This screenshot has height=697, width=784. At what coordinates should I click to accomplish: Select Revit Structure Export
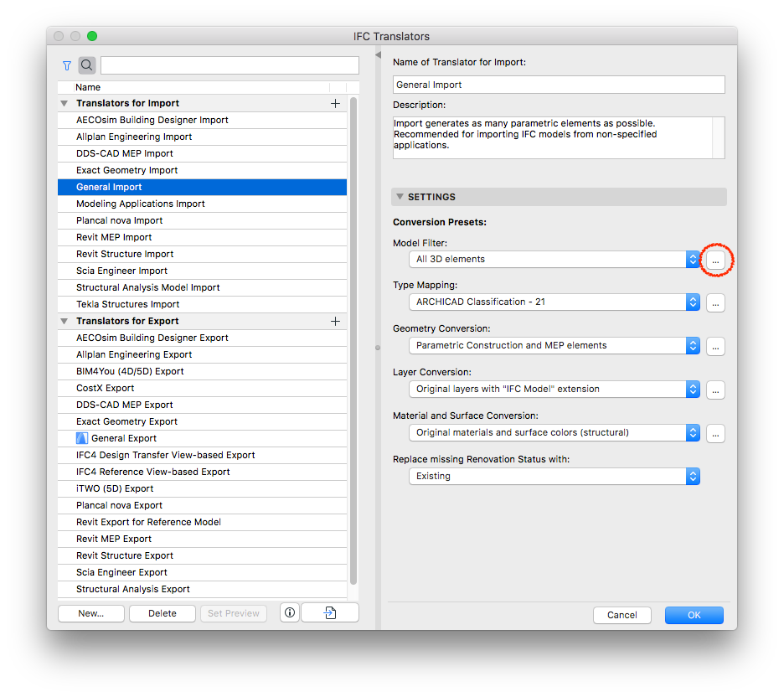point(203,555)
